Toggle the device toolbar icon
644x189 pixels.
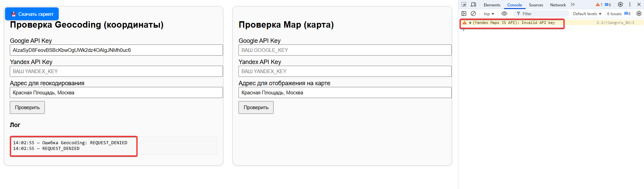click(473, 5)
